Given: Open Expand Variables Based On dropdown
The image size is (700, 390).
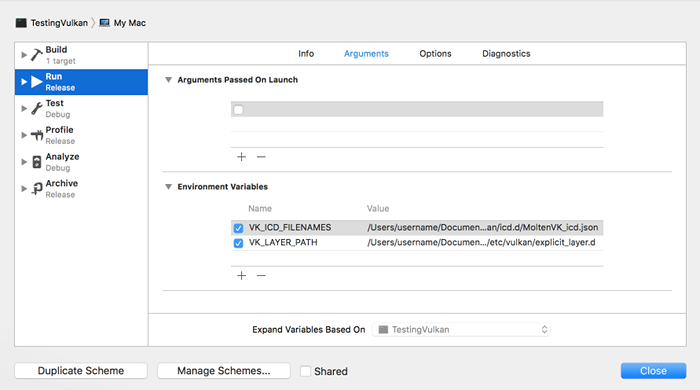Looking at the screenshot, I should point(461,330).
